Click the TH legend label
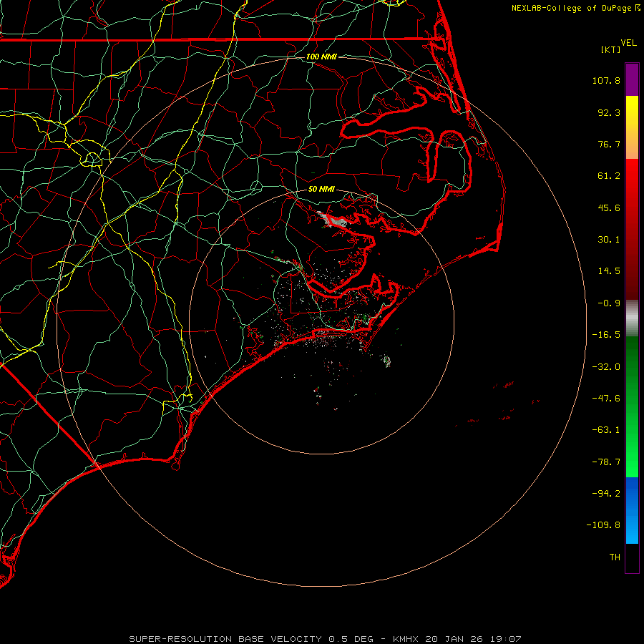 pyautogui.click(x=615, y=557)
